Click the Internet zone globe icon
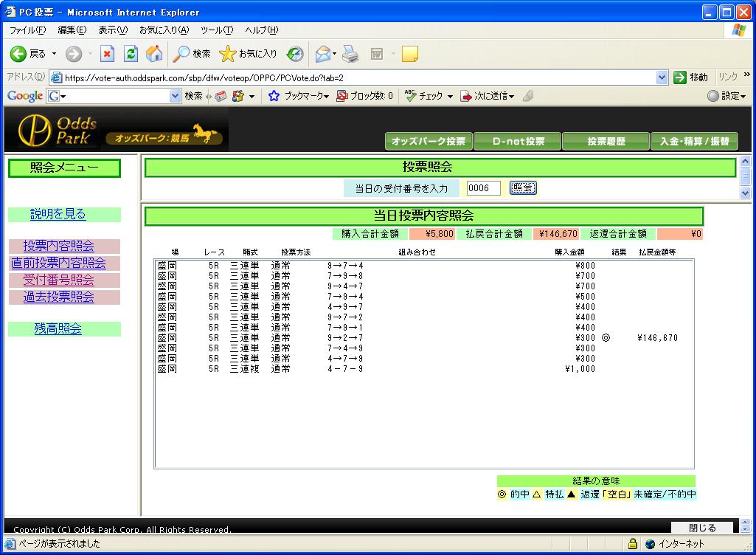 pyautogui.click(x=650, y=544)
